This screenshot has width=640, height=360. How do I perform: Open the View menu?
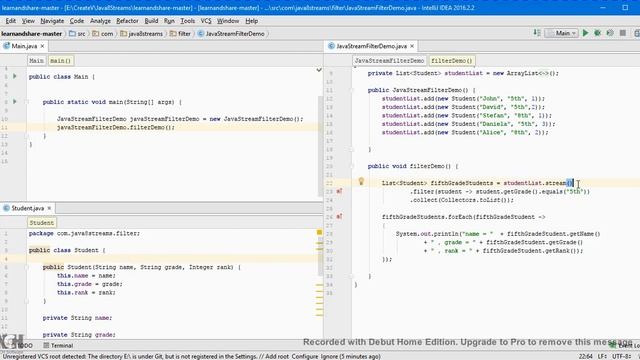[x=28, y=21]
